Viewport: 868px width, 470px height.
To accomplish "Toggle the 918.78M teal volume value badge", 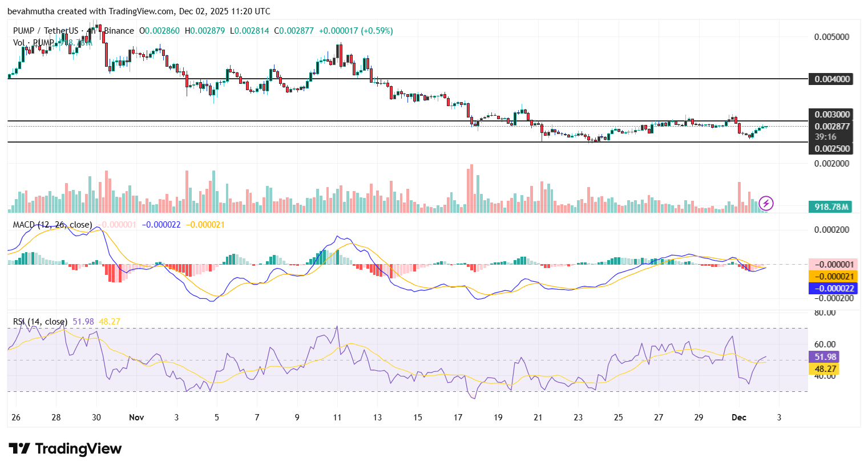I will point(829,208).
